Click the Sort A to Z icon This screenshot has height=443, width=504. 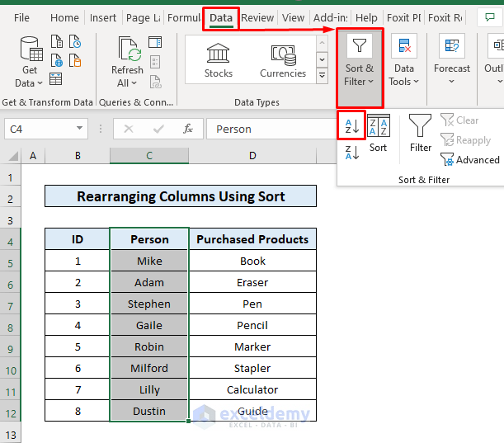click(351, 125)
